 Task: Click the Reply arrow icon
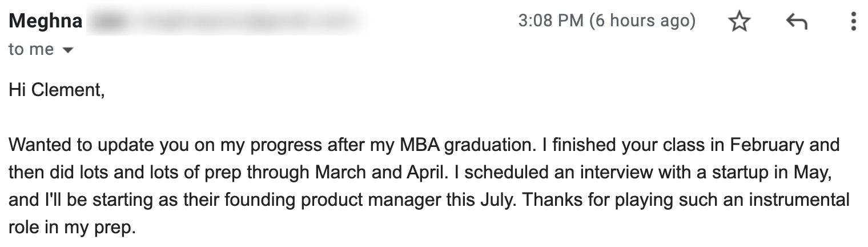[x=797, y=22]
